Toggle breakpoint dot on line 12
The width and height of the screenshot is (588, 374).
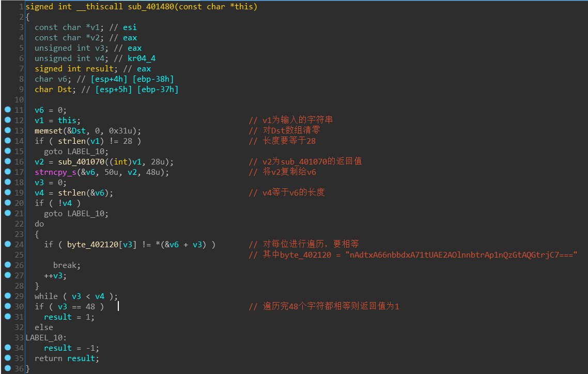tap(8, 120)
